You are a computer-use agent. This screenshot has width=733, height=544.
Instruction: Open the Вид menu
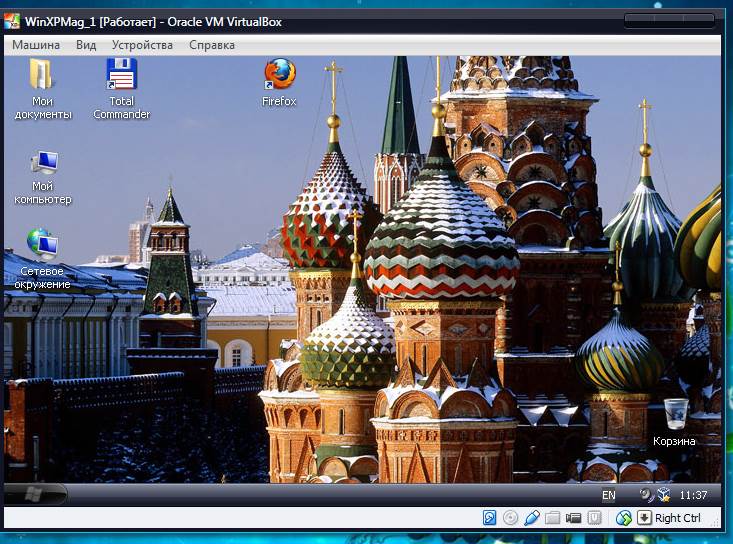pos(86,45)
